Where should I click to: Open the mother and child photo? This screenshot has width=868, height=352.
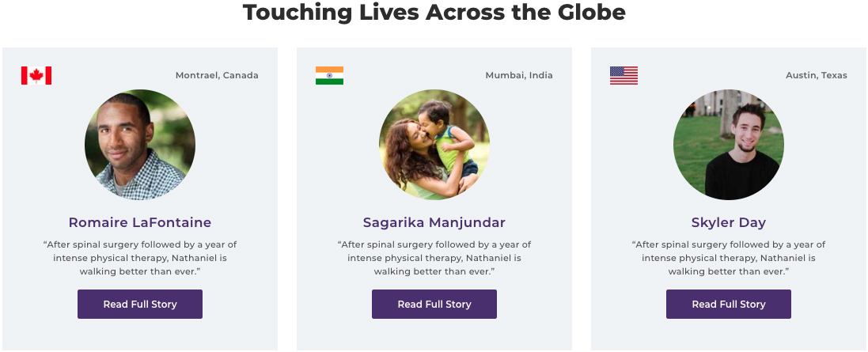[x=434, y=145]
